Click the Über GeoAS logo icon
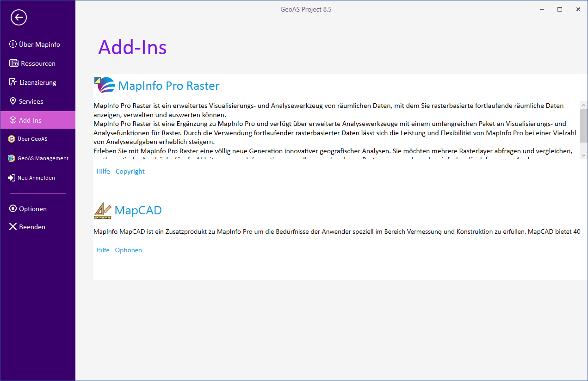The height and width of the screenshot is (381, 588). [12, 139]
